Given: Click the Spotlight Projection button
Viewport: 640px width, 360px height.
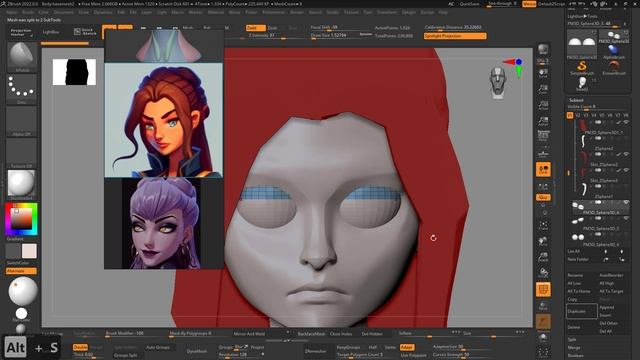Looking at the screenshot, I should (455, 36).
